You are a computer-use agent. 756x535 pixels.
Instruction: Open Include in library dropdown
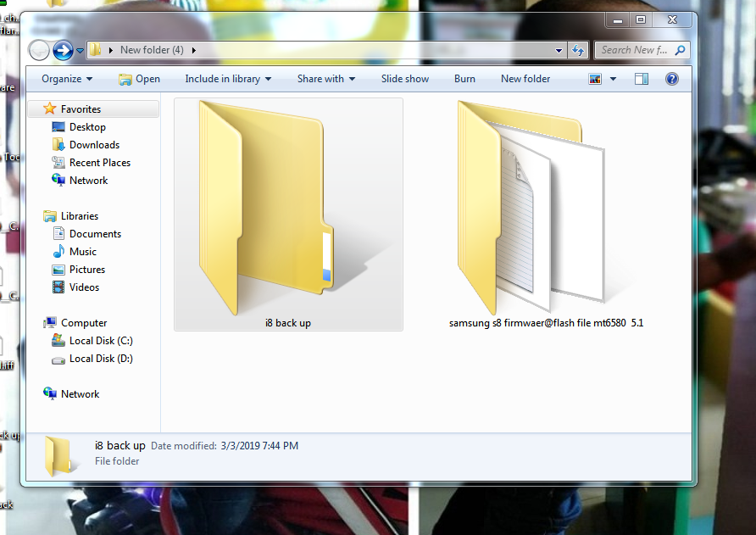228,79
